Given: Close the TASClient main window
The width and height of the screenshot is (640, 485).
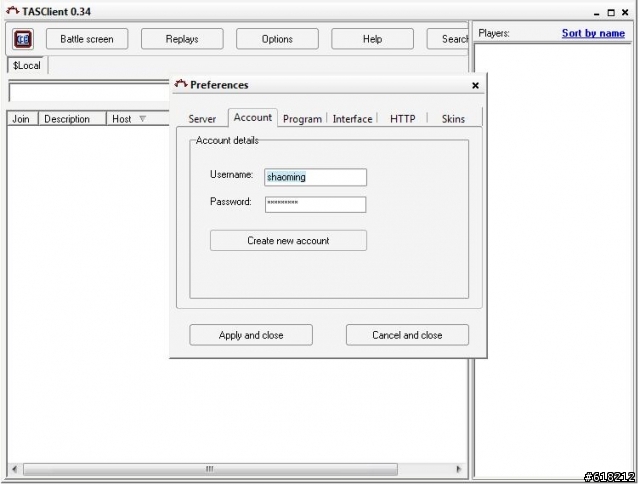Looking at the screenshot, I should tap(625, 13).
